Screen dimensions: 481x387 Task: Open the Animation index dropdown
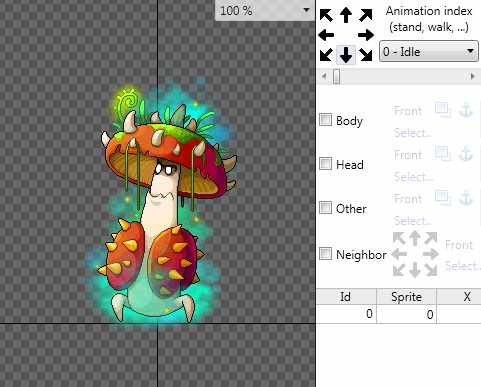[x=429, y=51]
